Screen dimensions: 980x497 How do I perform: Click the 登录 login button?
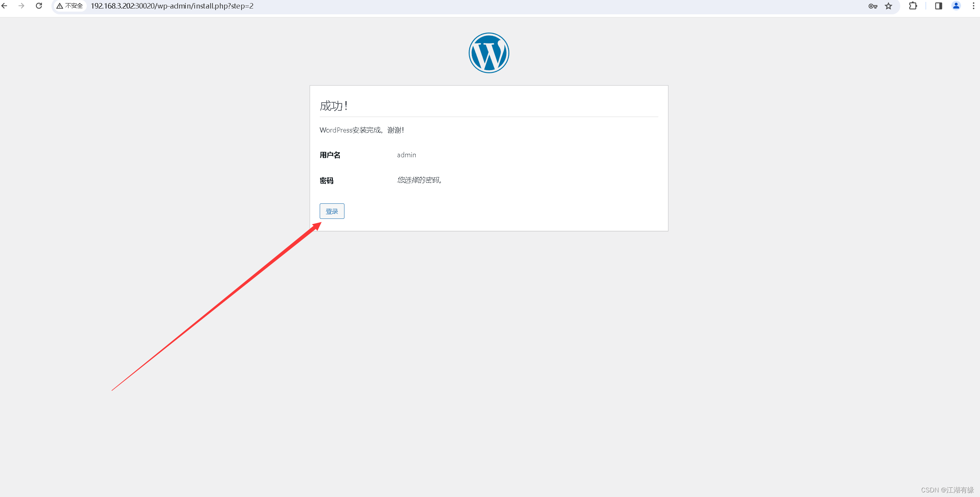pos(332,211)
